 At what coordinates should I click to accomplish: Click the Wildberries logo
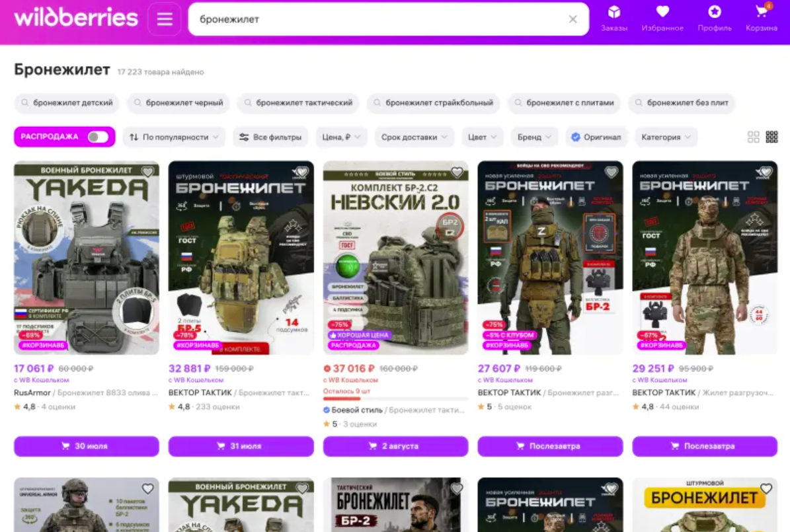point(75,18)
